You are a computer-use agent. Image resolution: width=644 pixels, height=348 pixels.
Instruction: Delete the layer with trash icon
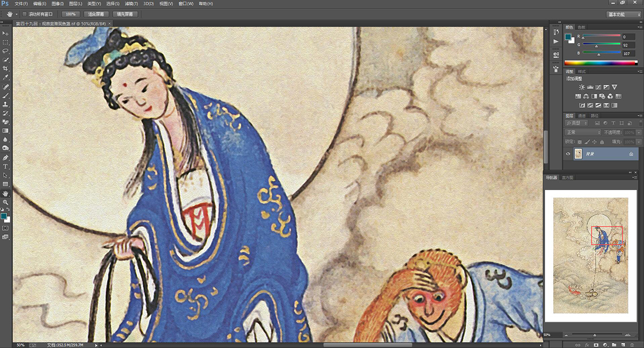point(633,344)
